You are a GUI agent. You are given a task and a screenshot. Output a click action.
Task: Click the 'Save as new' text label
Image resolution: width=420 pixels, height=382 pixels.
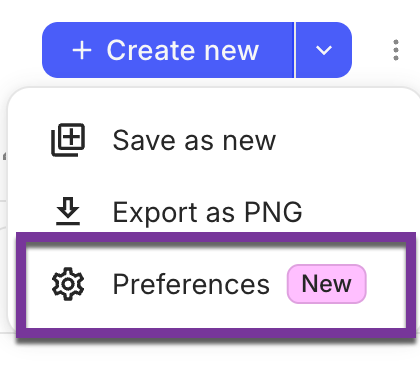tap(194, 140)
